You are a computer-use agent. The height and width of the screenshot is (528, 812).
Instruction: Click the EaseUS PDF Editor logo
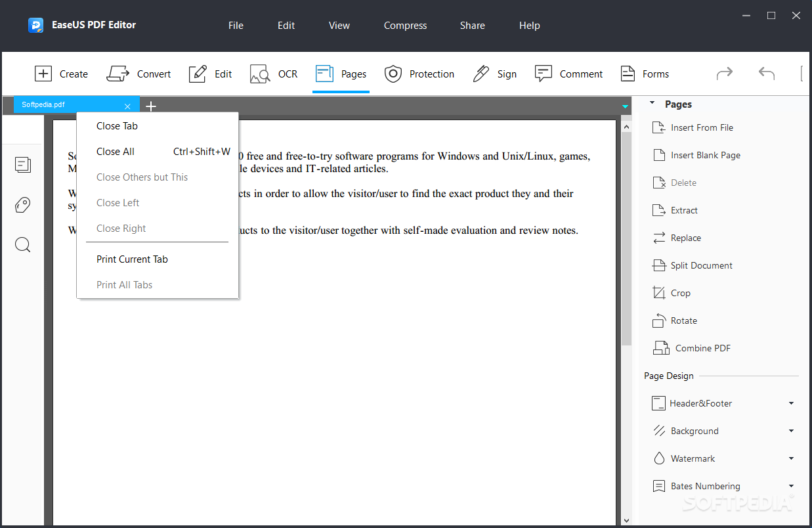tap(35, 26)
